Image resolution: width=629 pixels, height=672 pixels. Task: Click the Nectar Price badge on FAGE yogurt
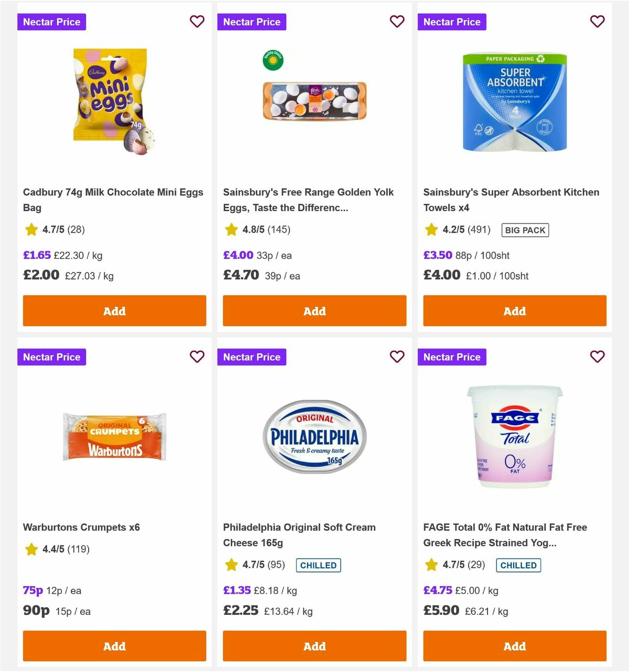click(x=452, y=357)
